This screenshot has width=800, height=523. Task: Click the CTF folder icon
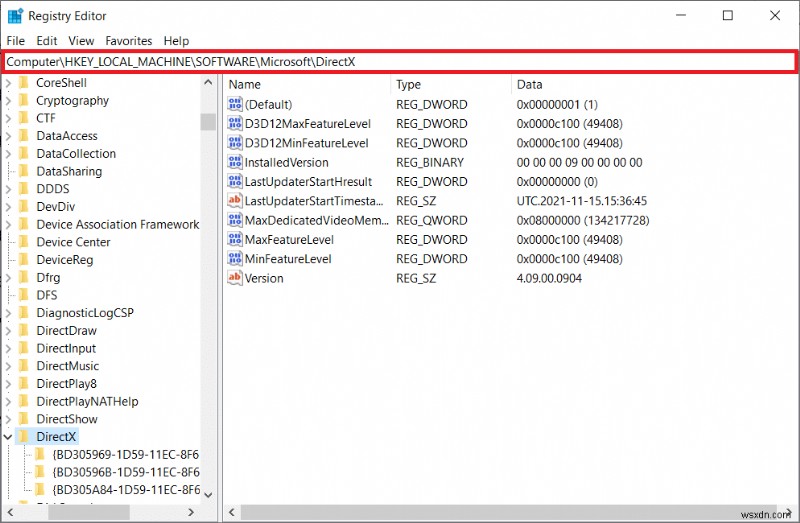coord(23,118)
